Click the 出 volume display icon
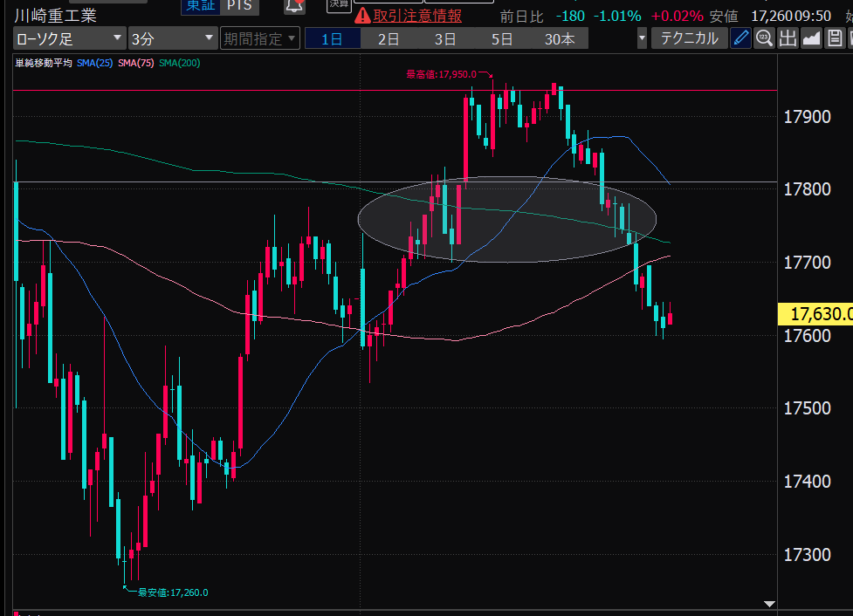 788,38
